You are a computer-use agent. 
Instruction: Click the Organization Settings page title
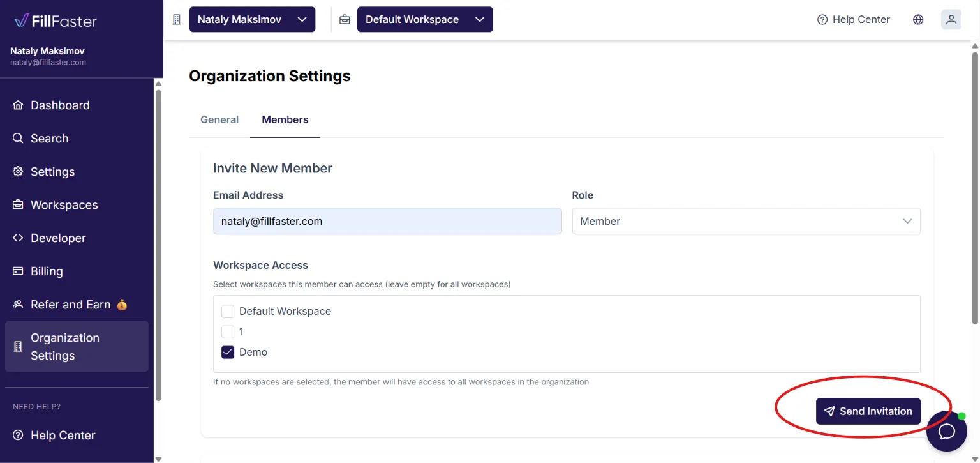click(x=270, y=76)
